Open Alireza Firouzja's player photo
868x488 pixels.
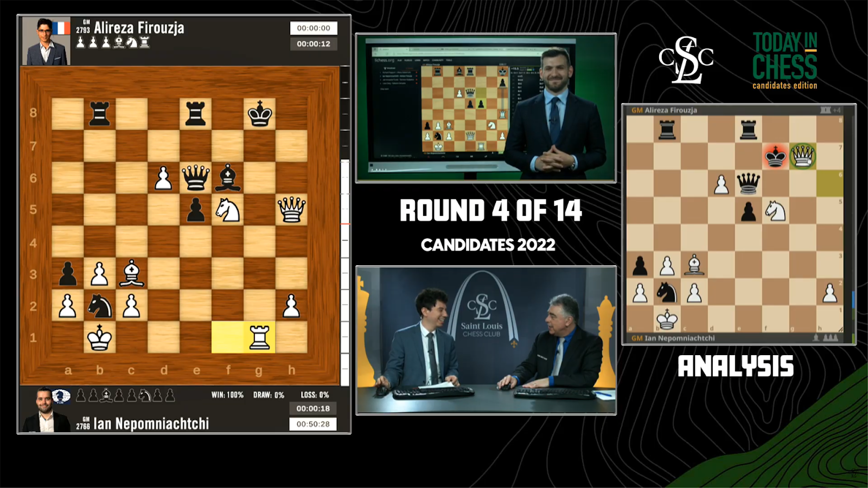pyautogui.click(x=46, y=41)
